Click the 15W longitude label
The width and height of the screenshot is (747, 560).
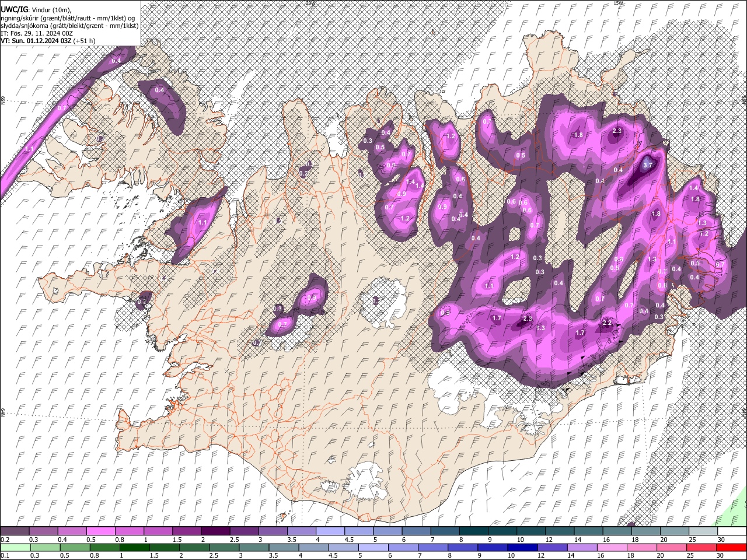click(618, 3)
